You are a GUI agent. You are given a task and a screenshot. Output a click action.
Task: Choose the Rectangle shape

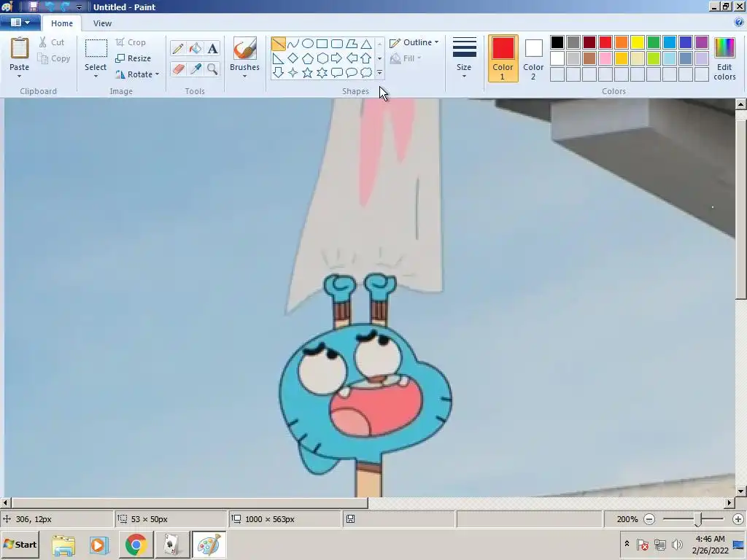[322, 44]
